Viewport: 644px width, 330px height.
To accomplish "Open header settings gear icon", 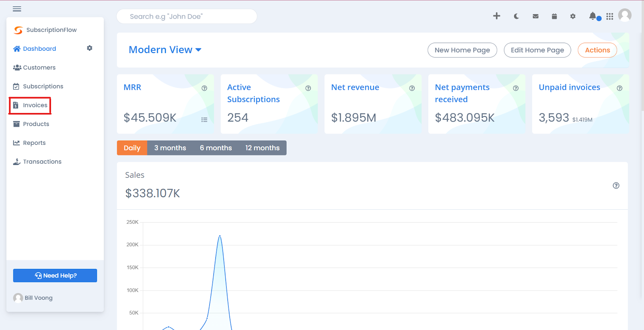I will (573, 16).
